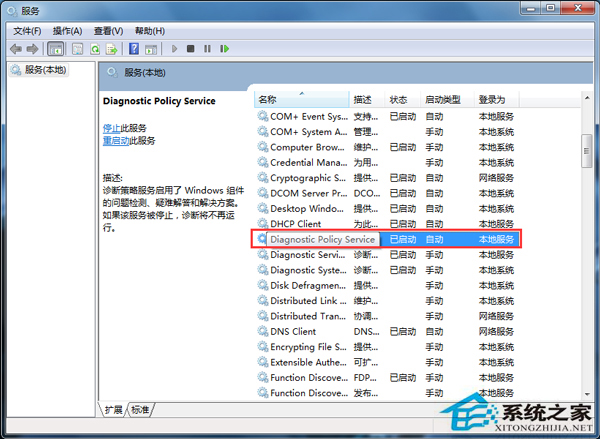Image resolution: width=600 pixels, height=439 pixels.
Task: Click the services icon in window title bar
Action: [12, 11]
